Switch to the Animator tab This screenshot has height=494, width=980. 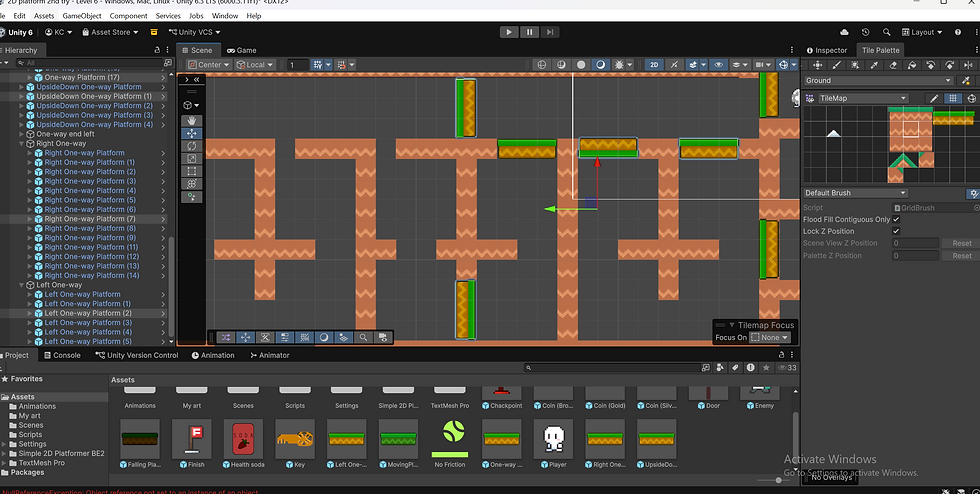270,355
